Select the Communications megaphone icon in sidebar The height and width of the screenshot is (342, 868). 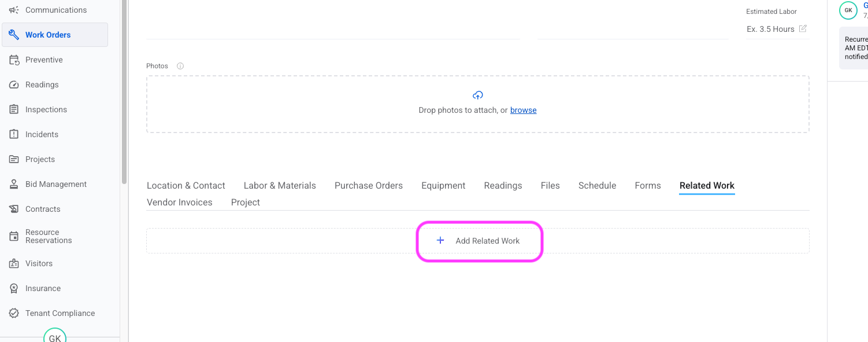click(13, 9)
